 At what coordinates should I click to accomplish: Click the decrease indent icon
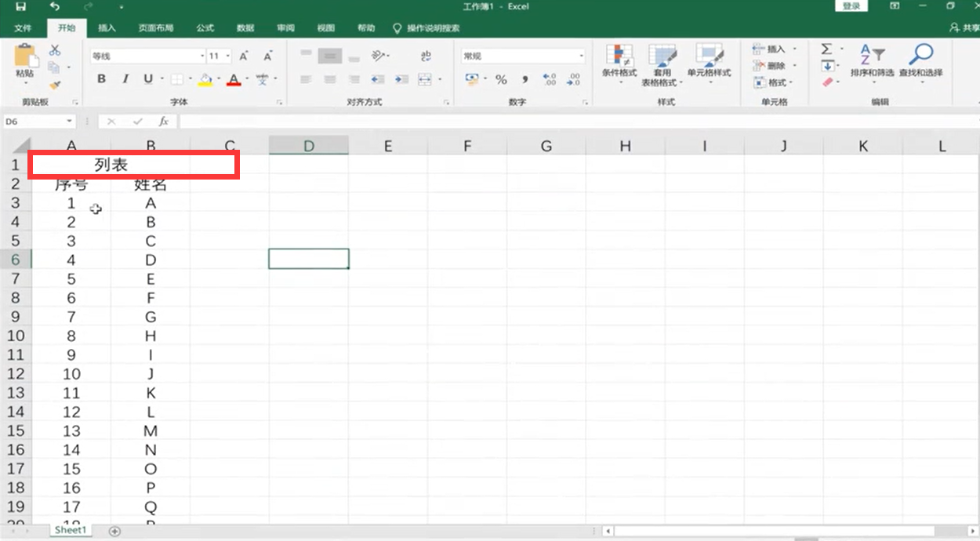pos(378,79)
